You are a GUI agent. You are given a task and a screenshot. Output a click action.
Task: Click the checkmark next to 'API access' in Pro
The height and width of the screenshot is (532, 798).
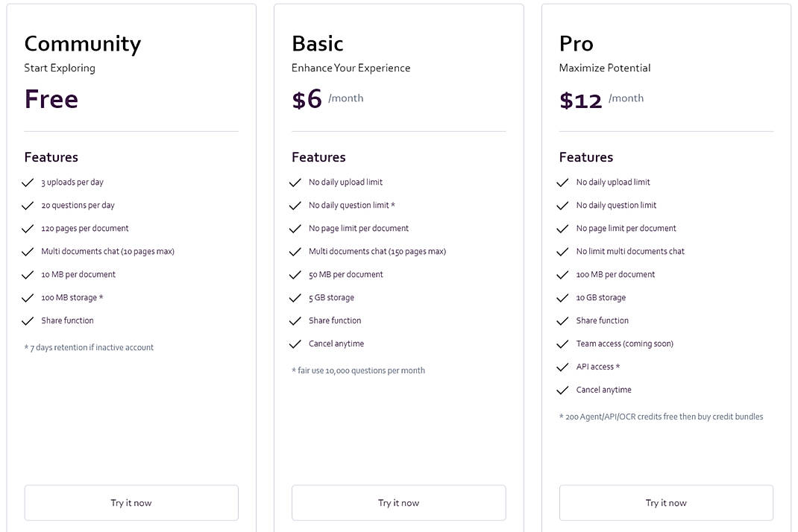[562, 367]
